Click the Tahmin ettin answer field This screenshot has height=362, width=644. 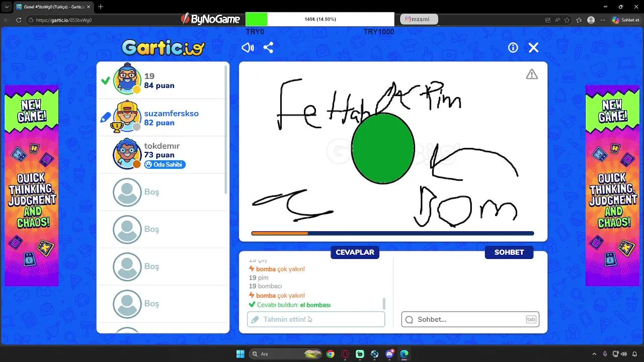[x=316, y=319]
